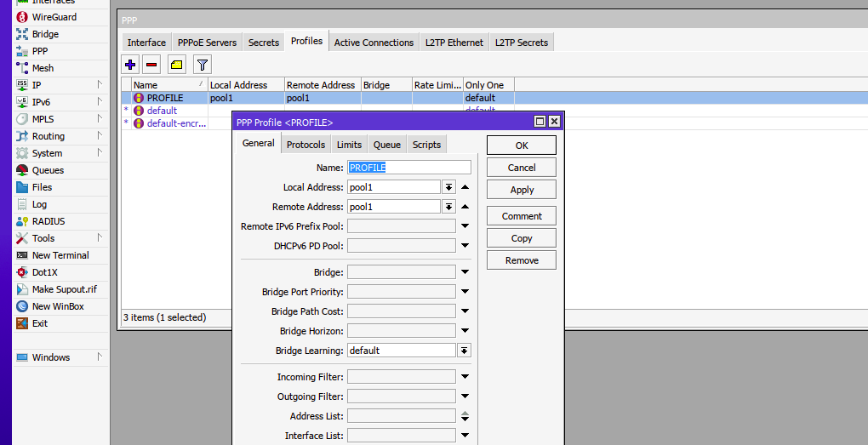Click the profile Name input field
Viewport: 868px width, 445px height.
pos(408,168)
